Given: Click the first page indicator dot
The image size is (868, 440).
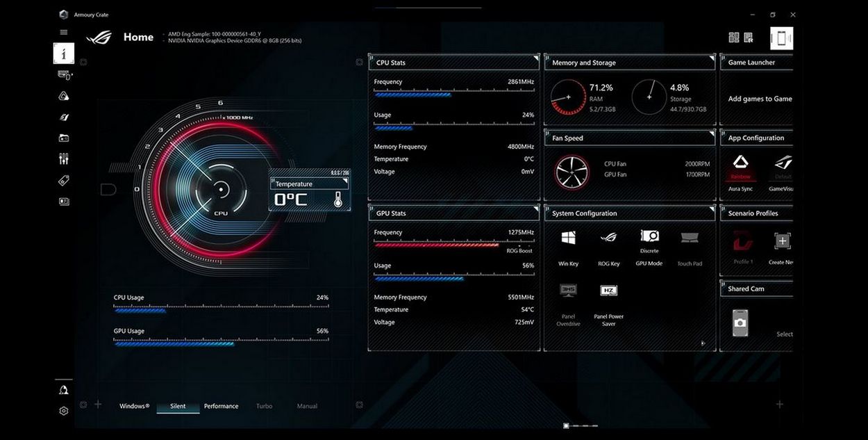Looking at the screenshot, I should tap(567, 425).
